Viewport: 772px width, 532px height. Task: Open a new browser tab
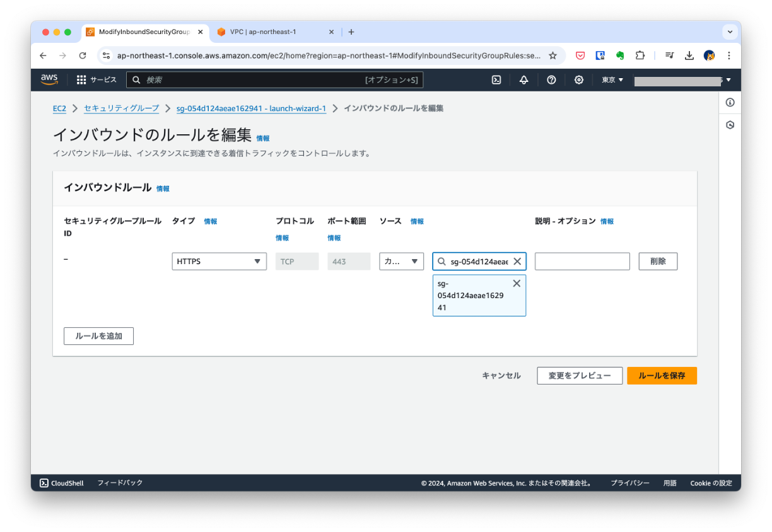351,32
